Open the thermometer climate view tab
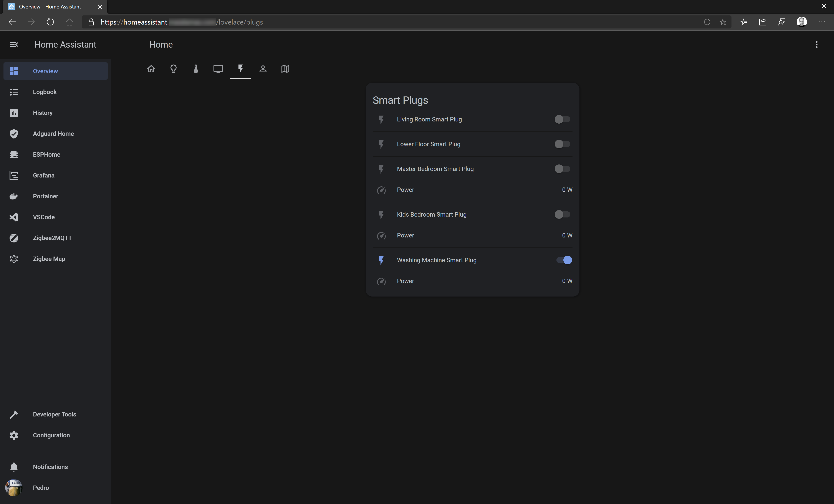Image resolution: width=834 pixels, height=504 pixels. [196, 69]
